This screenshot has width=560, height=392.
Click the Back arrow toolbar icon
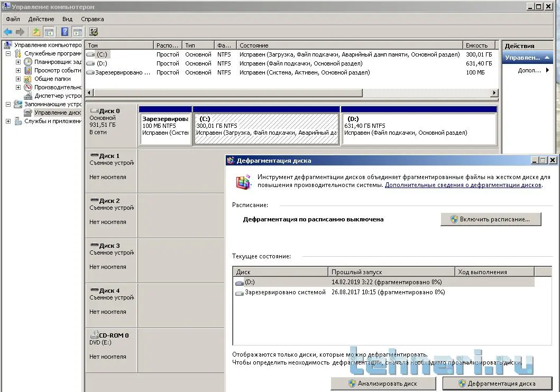click(8, 32)
